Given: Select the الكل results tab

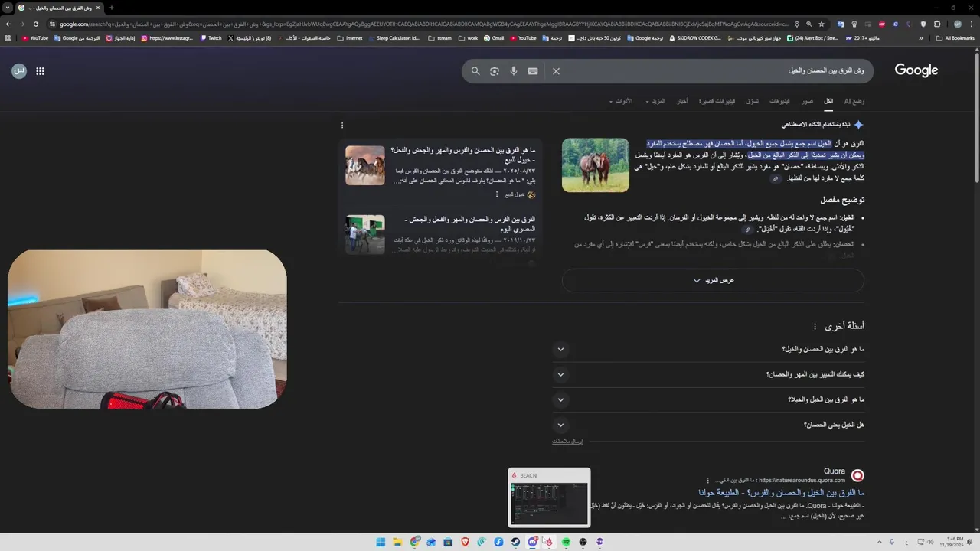Looking at the screenshot, I should click(828, 101).
